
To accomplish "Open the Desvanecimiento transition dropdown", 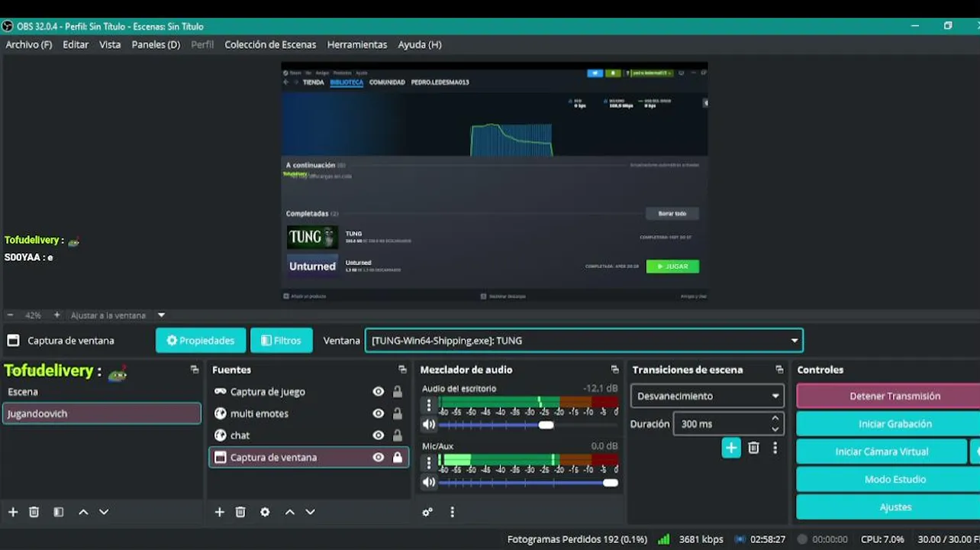I will click(x=707, y=396).
